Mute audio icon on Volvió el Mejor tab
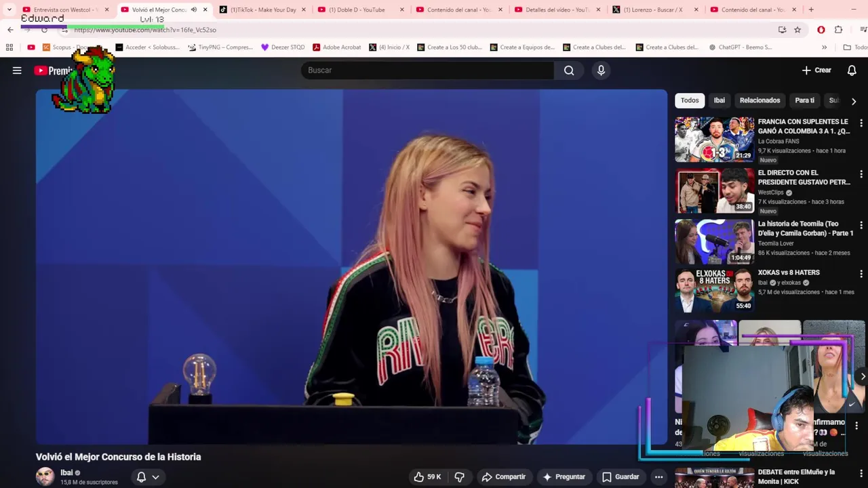 coord(194,9)
